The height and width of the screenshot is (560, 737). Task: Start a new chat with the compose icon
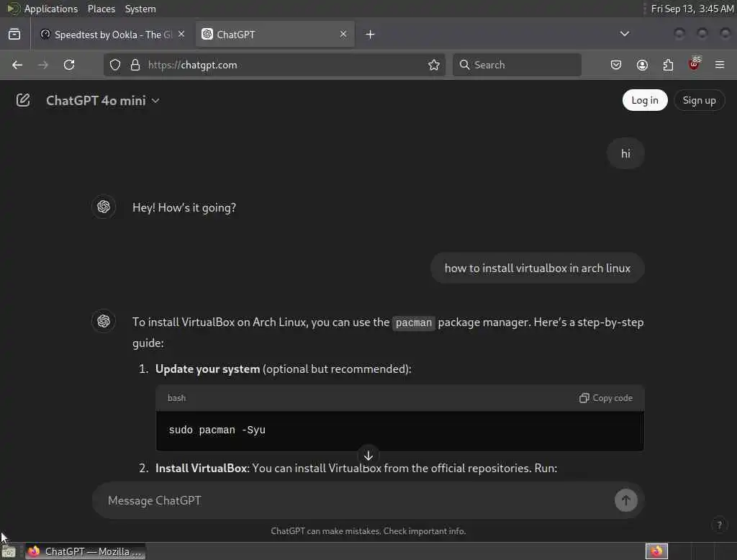click(22, 100)
